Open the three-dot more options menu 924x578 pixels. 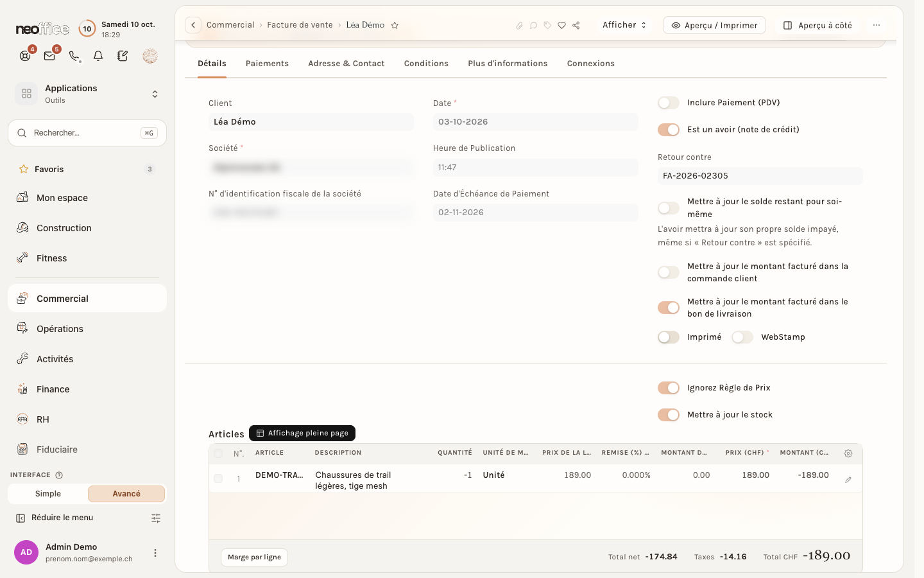[x=877, y=25]
